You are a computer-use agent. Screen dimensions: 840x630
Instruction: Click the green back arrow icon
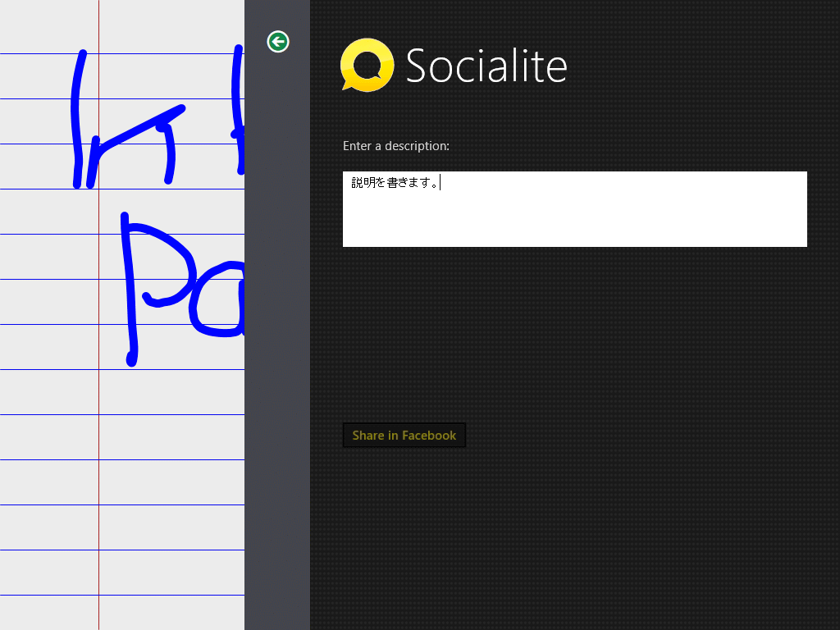(x=278, y=41)
